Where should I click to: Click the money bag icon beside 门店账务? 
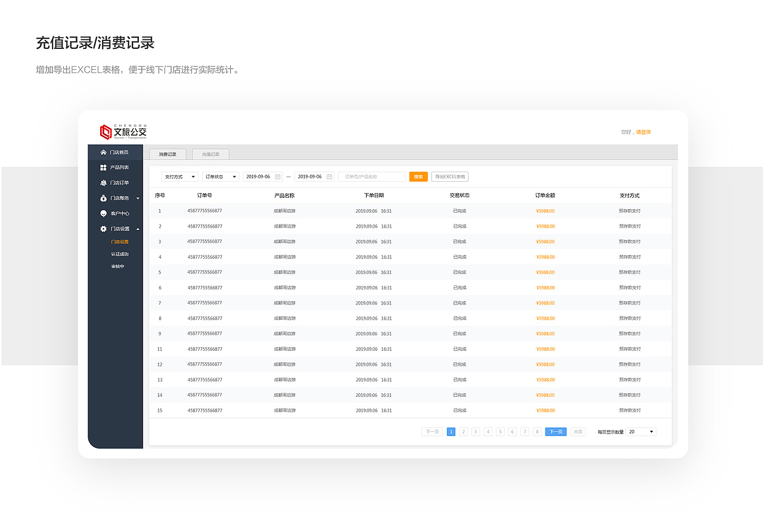103,198
